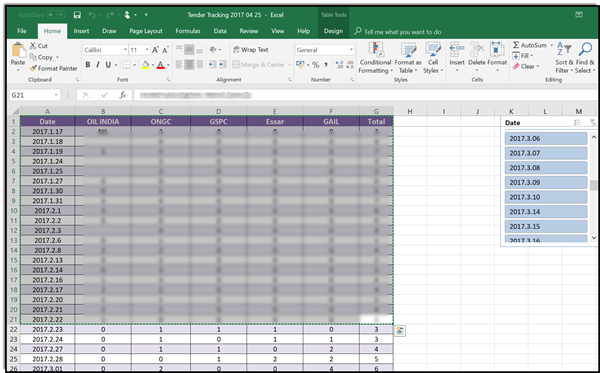Screen dimensions: 600x373
Task: Open Format as Table gallery
Action: click(x=408, y=58)
